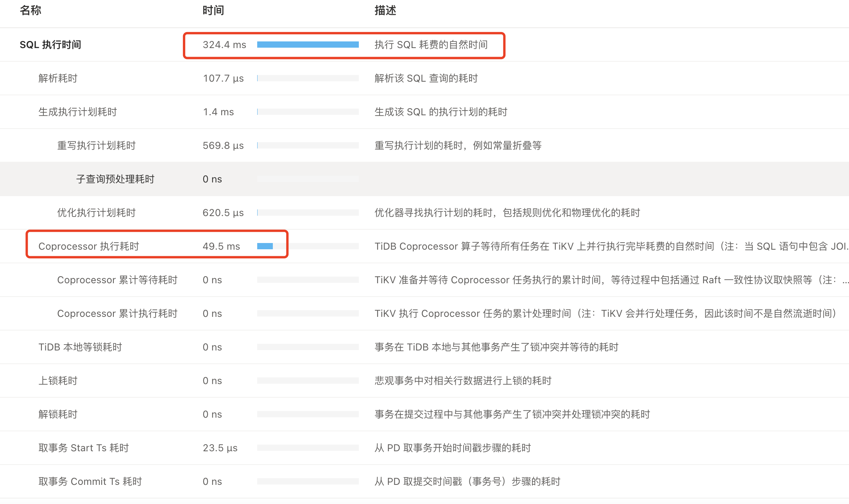Viewport: 849px width, 504px height.
Task: Click the TiDB 本地等锁耗时 row label
Action: [80, 347]
